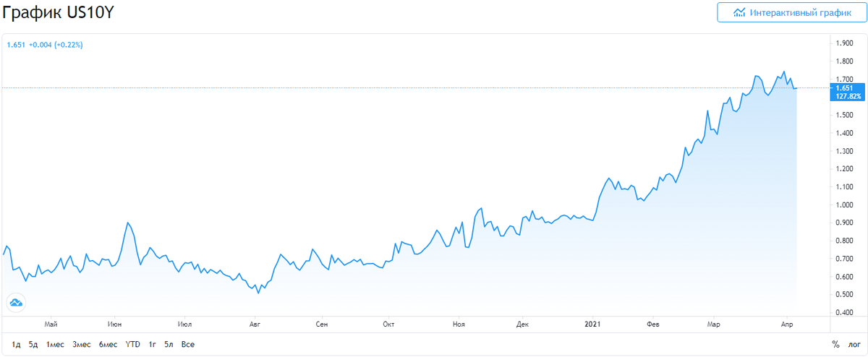
Task: Click the Апр time axis label
Action: click(x=787, y=324)
